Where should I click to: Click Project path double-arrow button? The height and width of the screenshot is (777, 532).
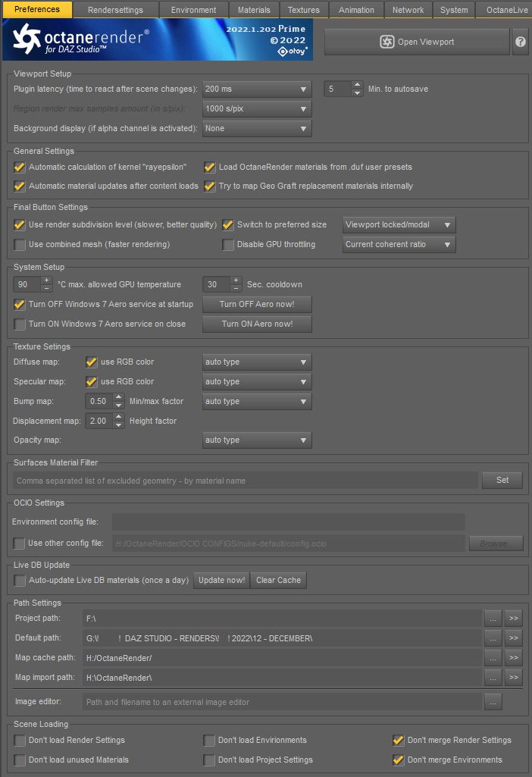514,619
